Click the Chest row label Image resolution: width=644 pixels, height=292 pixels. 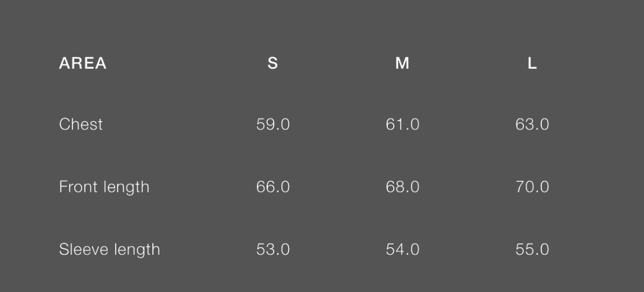click(81, 124)
